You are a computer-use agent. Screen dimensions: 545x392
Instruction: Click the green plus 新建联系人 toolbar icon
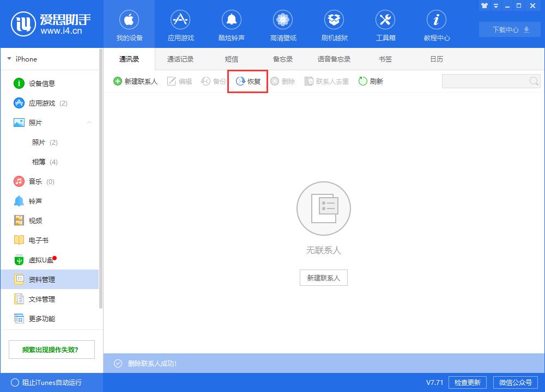[x=118, y=82]
